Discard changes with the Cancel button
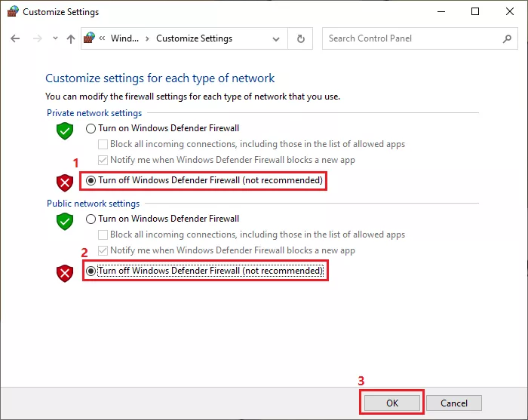This screenshot has width=528, height=420. [454, 403]
